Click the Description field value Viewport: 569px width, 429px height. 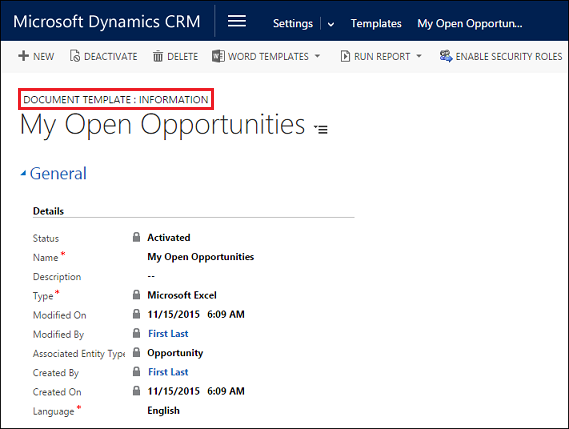coord(151,276)
